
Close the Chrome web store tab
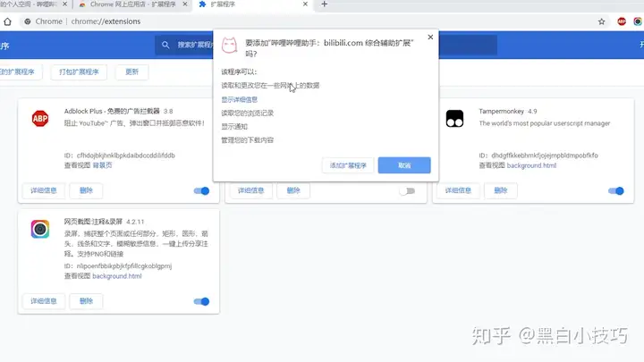[x=185, y=4]
